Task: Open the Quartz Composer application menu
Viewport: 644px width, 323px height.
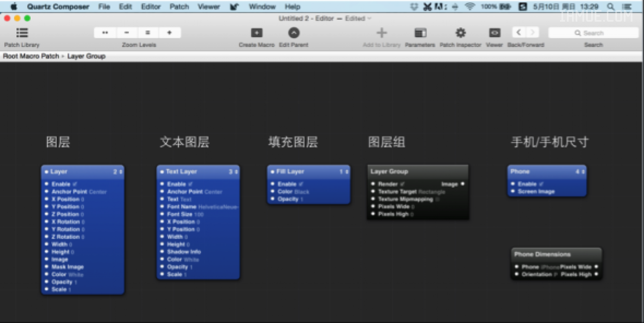Action: [58, 7]
